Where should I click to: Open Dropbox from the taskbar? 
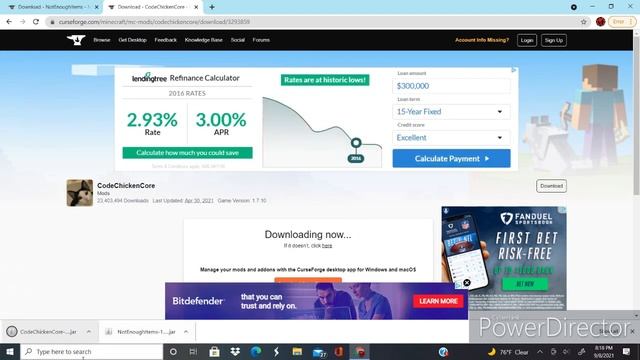(x=235, y=352)
